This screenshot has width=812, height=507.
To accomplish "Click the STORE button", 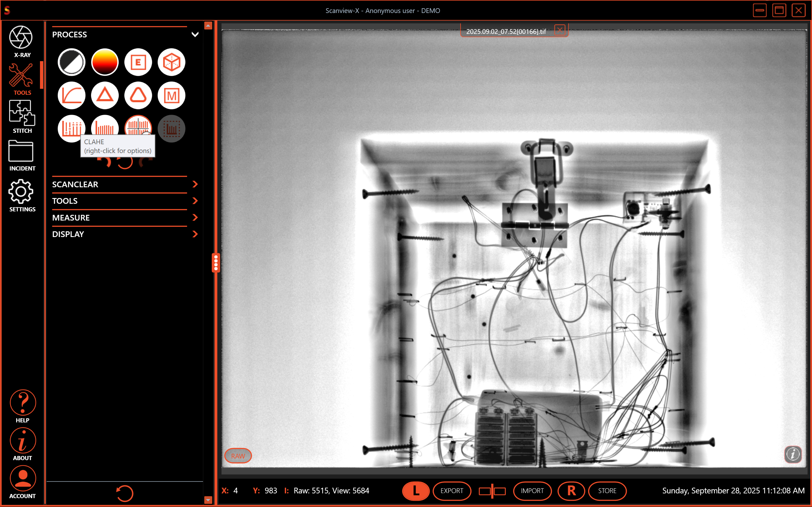I will coord(607,491).
